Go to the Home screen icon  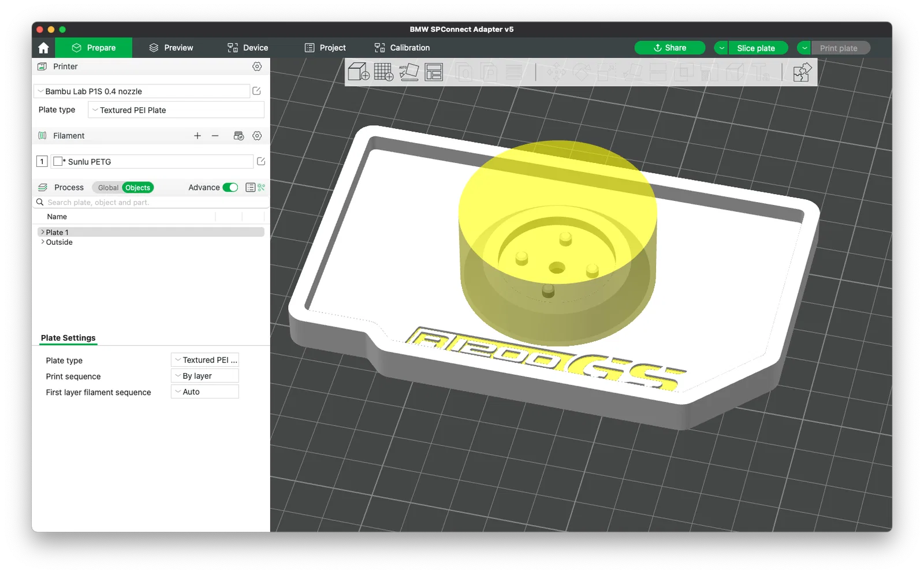click(x=43, y=48)
